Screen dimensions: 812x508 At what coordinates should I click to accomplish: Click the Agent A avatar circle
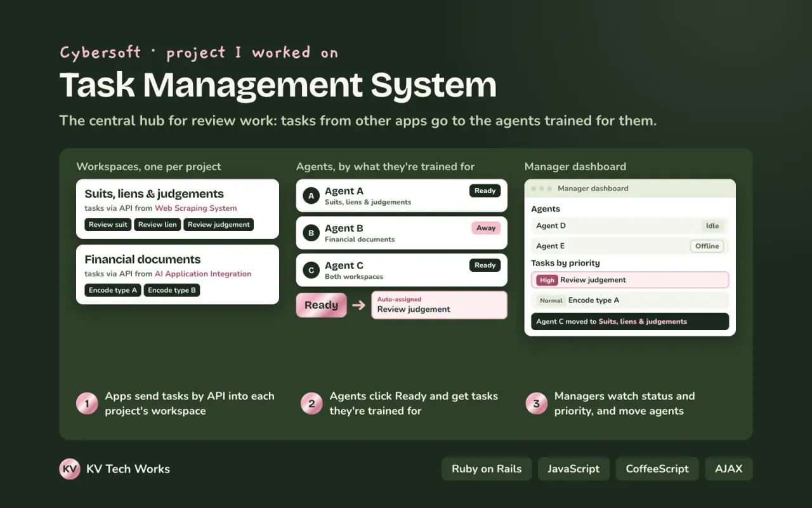[311, 196]
